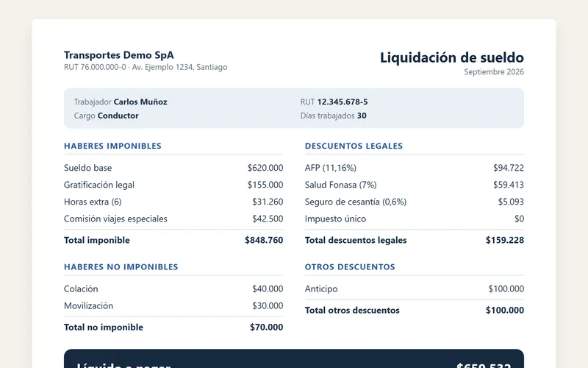
Task: Click the Liquidación de sueldo title
Action: pyautogui.click(x=452, y=58)
